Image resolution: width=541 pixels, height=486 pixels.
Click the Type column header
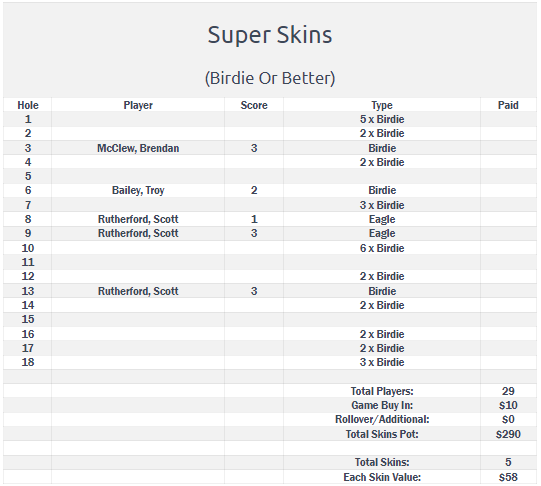tap(382, 105)
